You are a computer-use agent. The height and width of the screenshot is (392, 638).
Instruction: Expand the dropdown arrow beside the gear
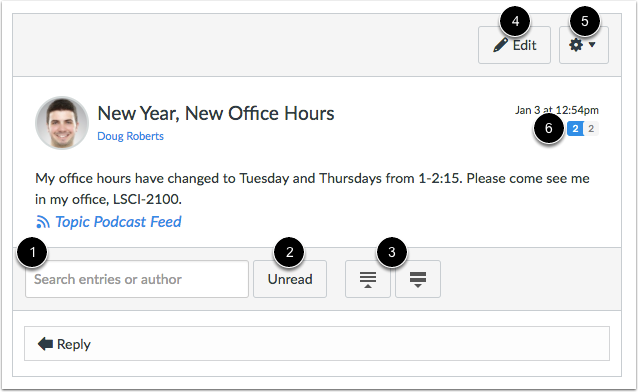tap(592, 45)
